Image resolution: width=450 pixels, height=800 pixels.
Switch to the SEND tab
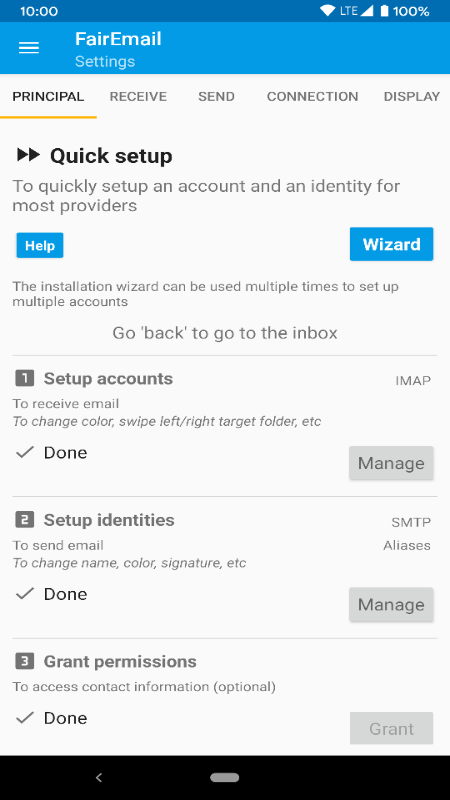coord(216,96)
